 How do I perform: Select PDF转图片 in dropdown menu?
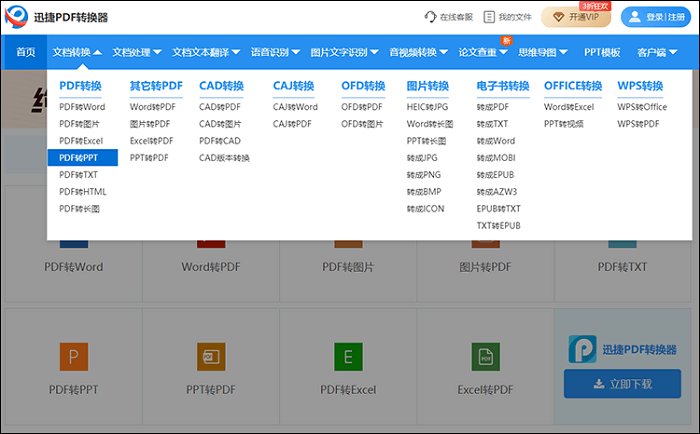coord(79,124)
